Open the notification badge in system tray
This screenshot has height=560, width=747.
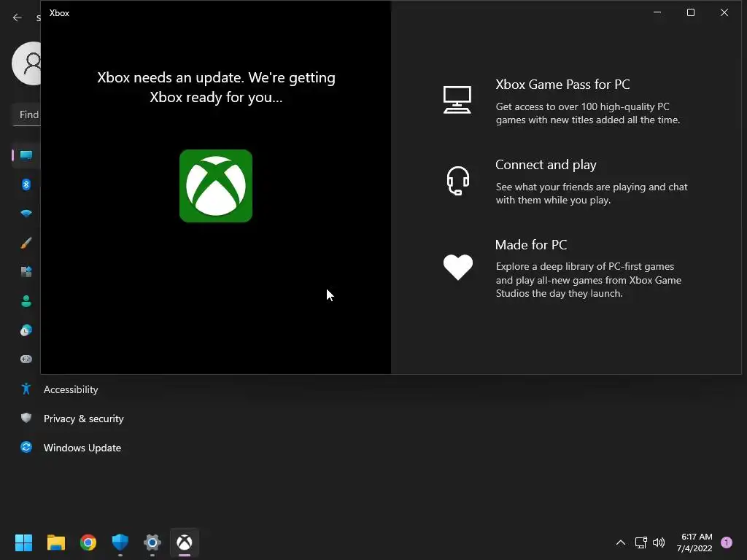727,542
